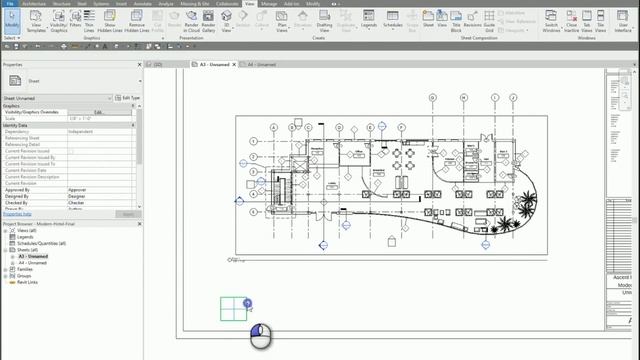
Task: Switch to the Collaborate ribbon tab
Action: pyautogui.click(x=227, y=4)
